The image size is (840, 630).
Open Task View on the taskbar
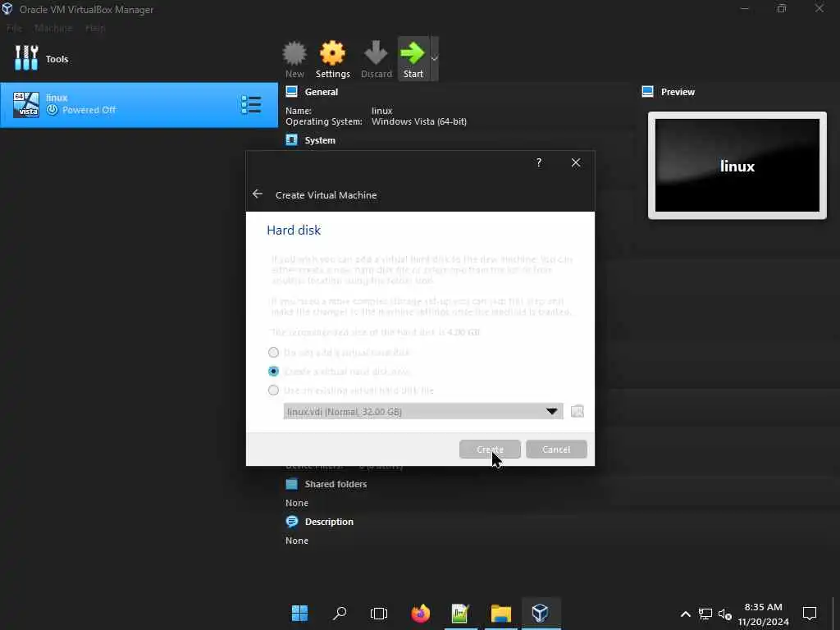coord(379,614)
